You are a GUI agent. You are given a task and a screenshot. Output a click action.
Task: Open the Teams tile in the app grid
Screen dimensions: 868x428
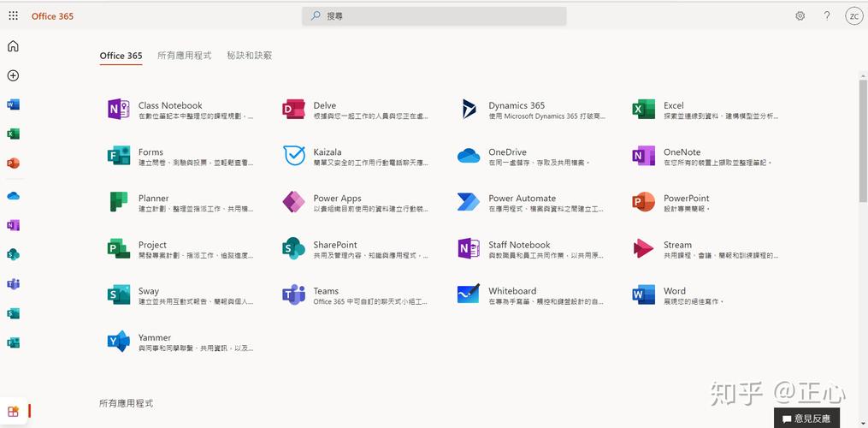355,295
